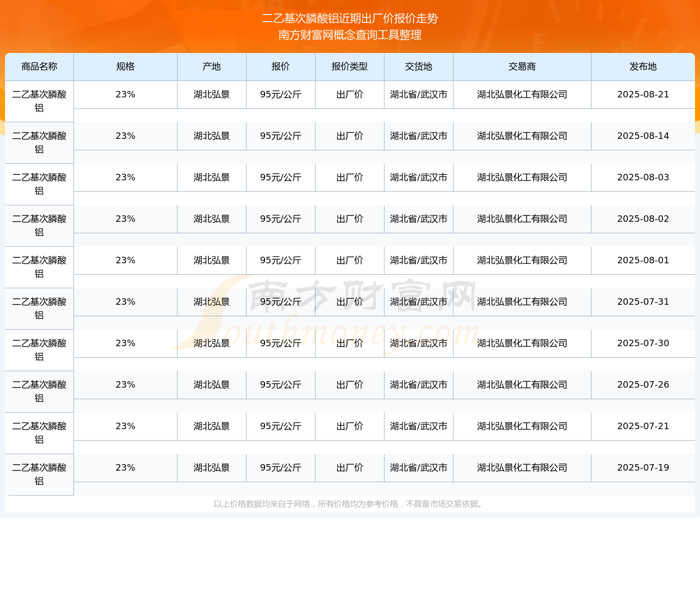700x602 pixels.
Task: Click 湖北弘景化工有限公司 in the 2025-08-02 row
Action: [522, 219]
